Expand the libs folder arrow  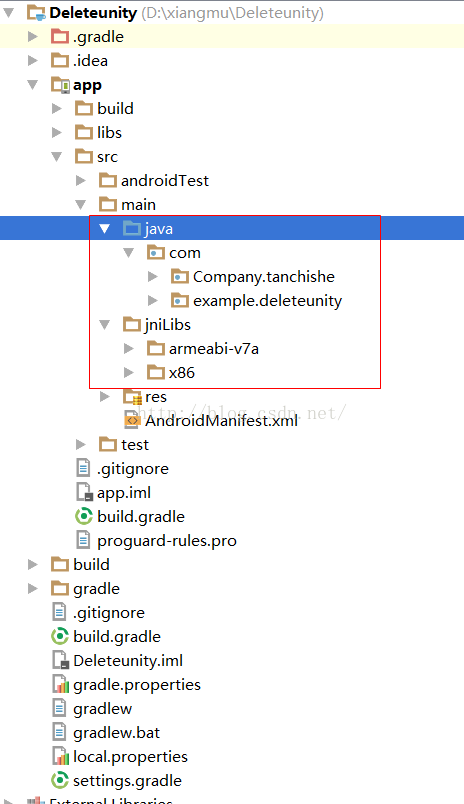click(x=57, y=132)
